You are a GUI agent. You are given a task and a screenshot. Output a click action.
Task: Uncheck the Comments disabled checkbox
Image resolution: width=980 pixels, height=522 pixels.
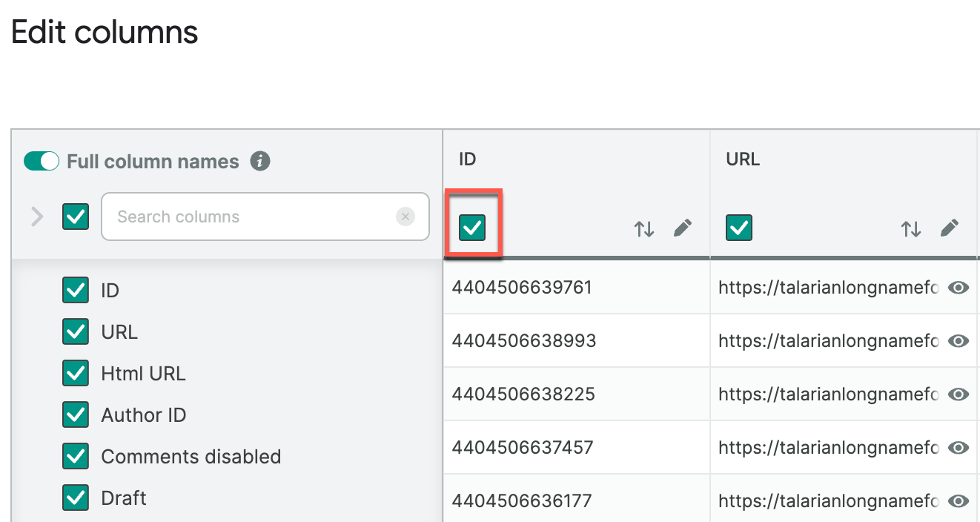76,457
